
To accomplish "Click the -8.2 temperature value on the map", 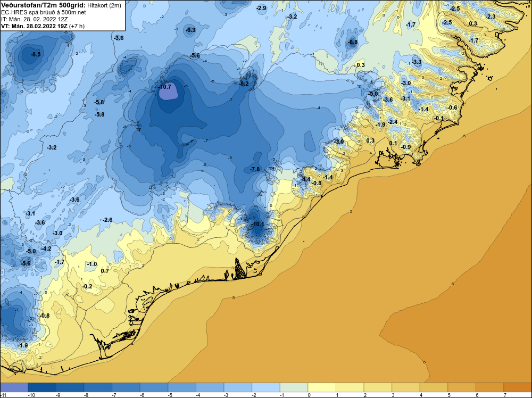I will [244, 84].
